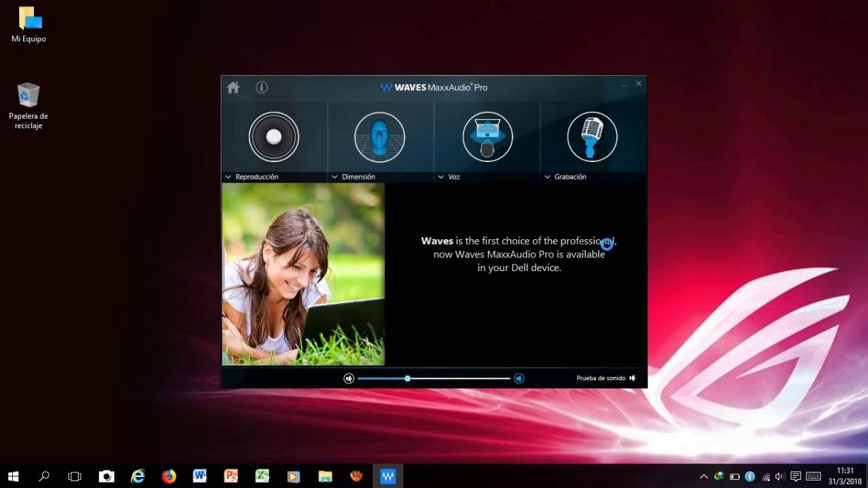Open the Waves info icon

tap(261, 87)
